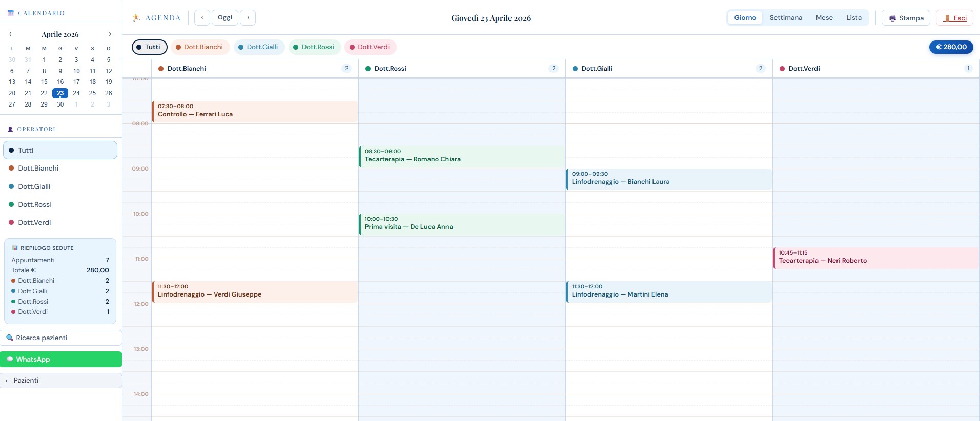Switch to Mese view
Viewport: 980px width, 421px height.
824,18
